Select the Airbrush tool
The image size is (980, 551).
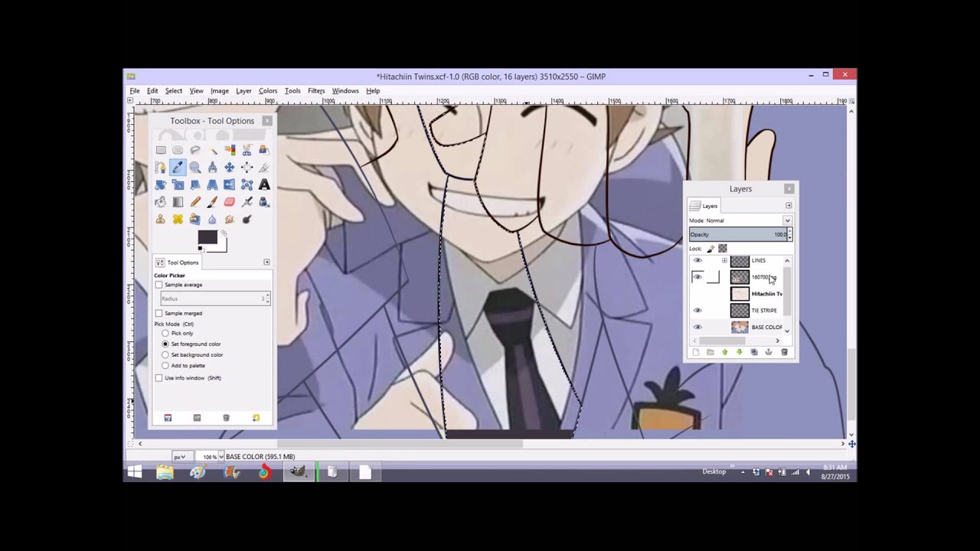[x=247, y=202]
